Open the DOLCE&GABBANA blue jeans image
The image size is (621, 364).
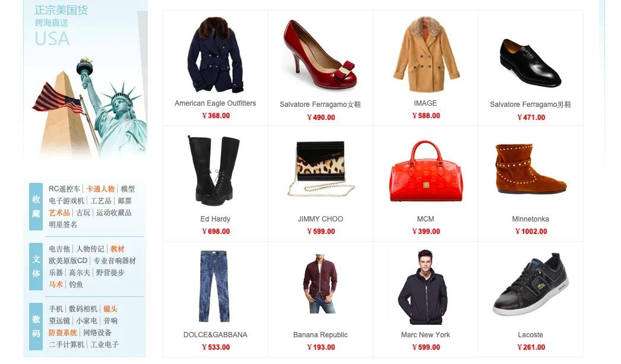coord(214,286)
